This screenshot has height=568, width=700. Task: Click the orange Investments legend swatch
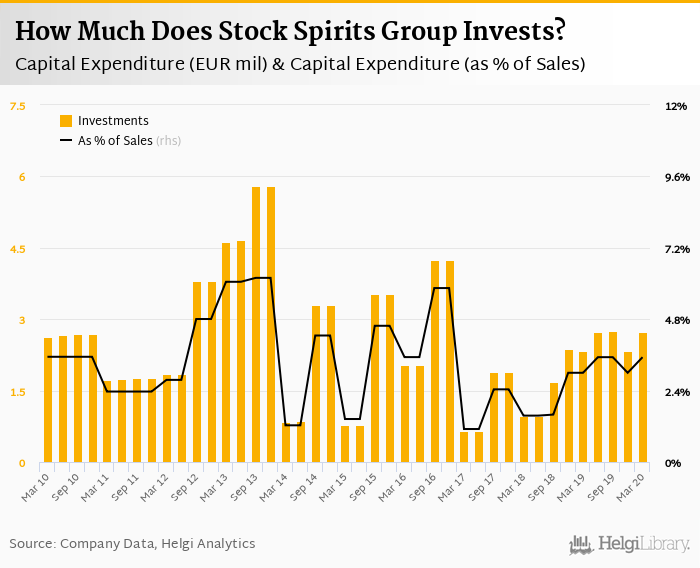point(66,121)
